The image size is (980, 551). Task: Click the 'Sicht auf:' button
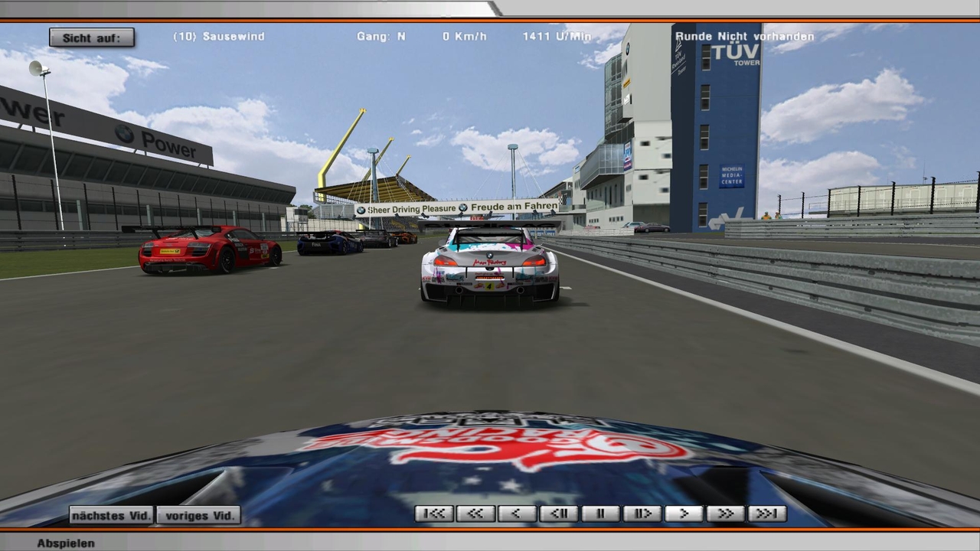pyautogui.click(x=92, y=37)
